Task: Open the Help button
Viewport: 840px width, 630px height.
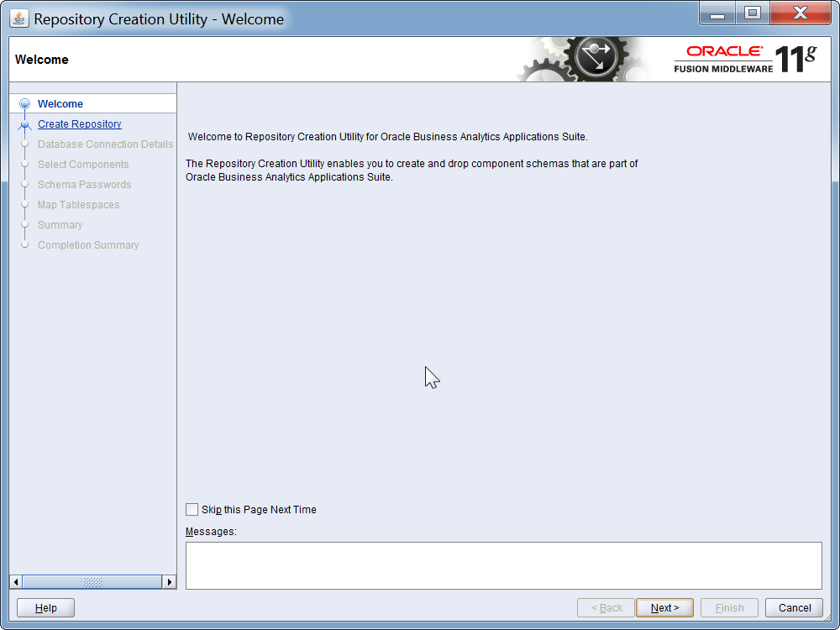Action: tap(45, 608)
